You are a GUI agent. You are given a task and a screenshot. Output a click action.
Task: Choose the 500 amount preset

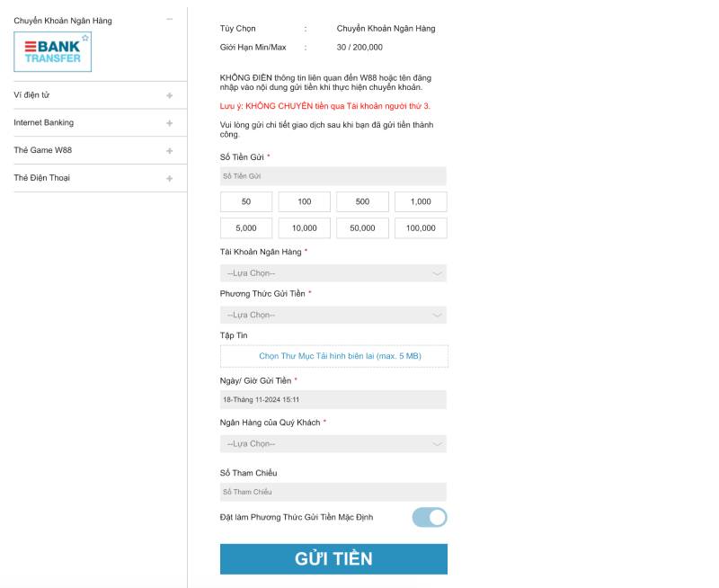click(x=362, y=201)
